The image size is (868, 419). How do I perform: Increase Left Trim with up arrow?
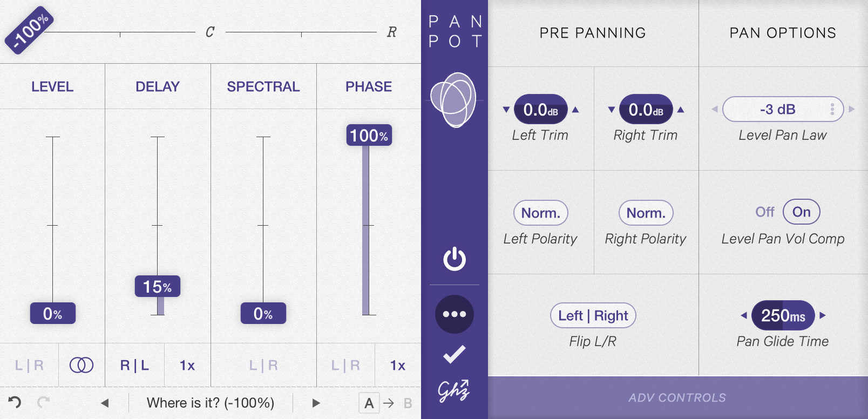575,110
